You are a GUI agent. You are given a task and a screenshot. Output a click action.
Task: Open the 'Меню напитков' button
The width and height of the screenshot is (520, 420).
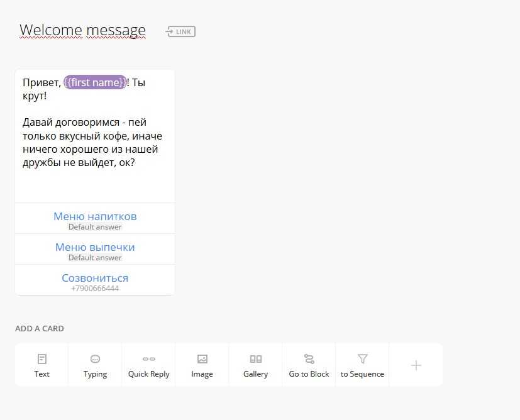95,216
